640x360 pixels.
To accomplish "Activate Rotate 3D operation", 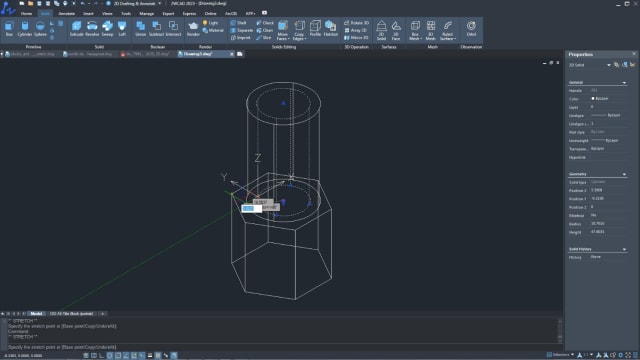I will coord(356,23).
